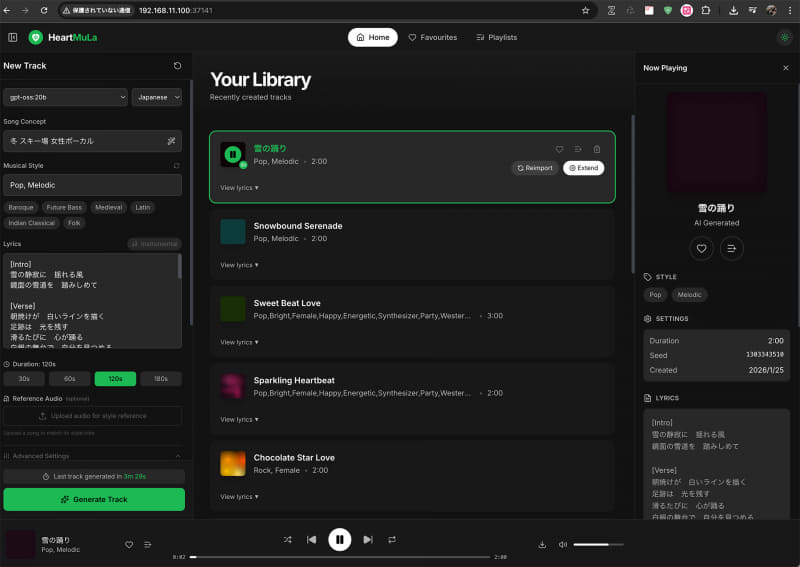Favourite track in bottom player bar
The image size is (800, 567).
coord(129,545)
